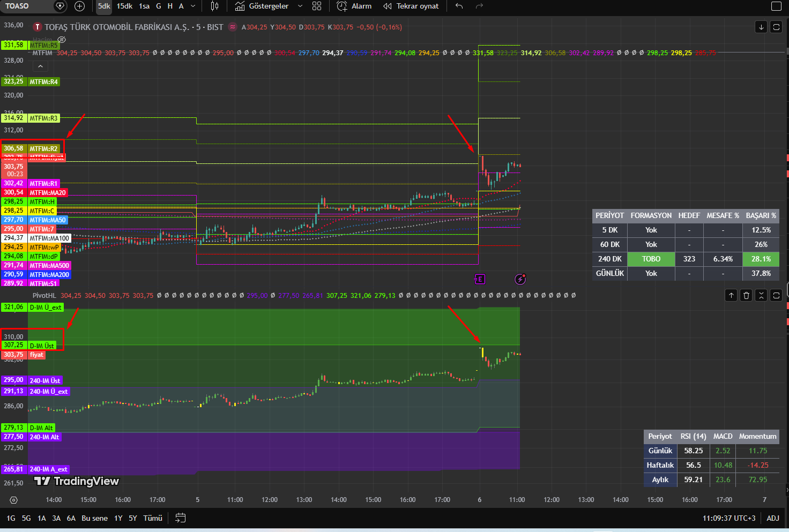The height and width of the screenshot is (532, 789).
Task: Toggle the Hacim eye visibility icon
Action: (62, 40)
